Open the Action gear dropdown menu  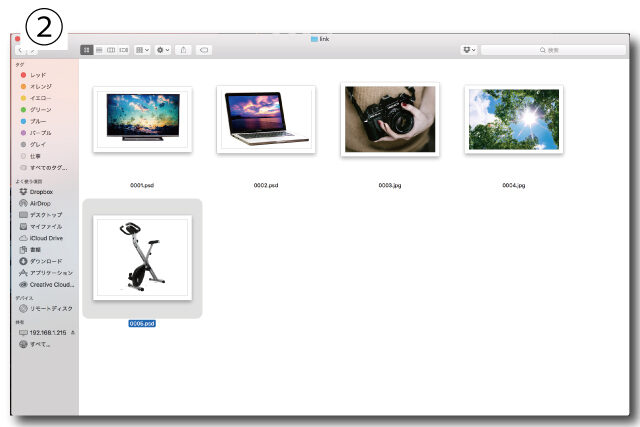pos(162,49)
